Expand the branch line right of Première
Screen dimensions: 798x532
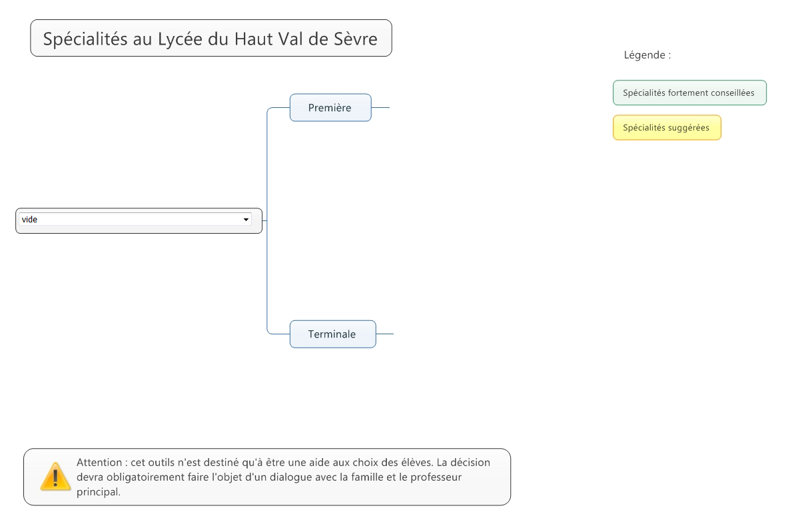click(x=380, y=107)
